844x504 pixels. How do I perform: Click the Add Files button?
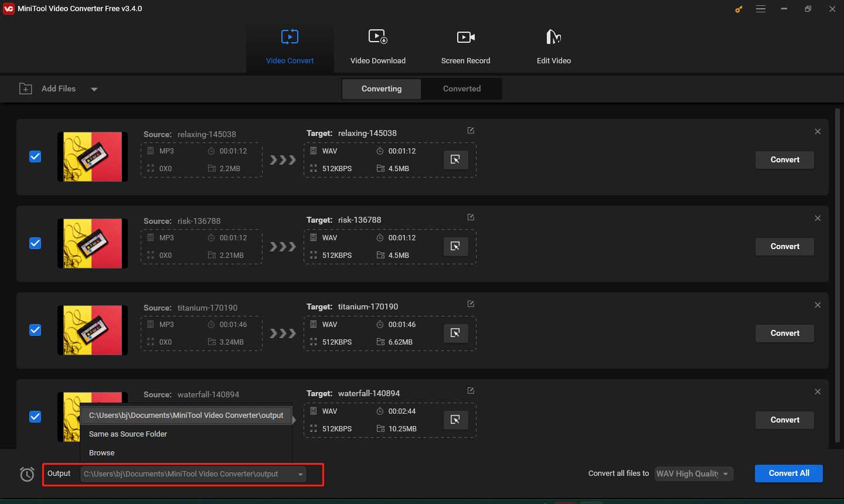[48, 88]
